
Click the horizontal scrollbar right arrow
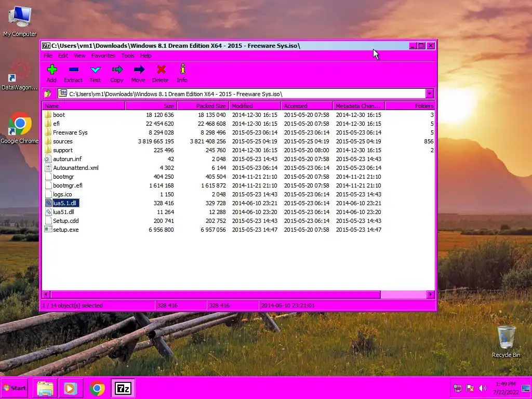431,295
